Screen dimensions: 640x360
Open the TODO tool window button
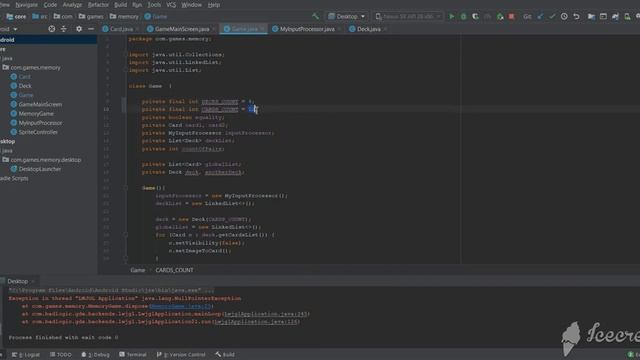[x=61, y=355]
